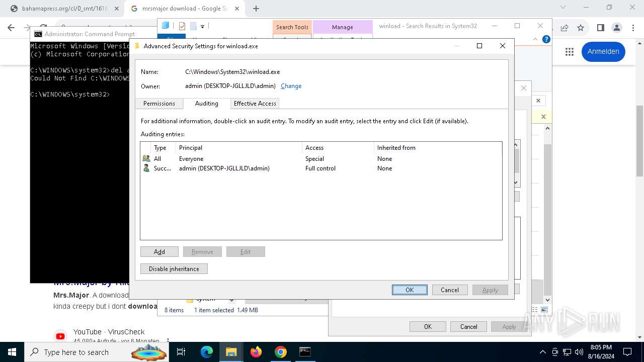Image resolution: width=644 pixels, height=362 pixels.
Task: Open the Chrome three-dot menu
Action: pyautogui.click(x=633, y=28)
